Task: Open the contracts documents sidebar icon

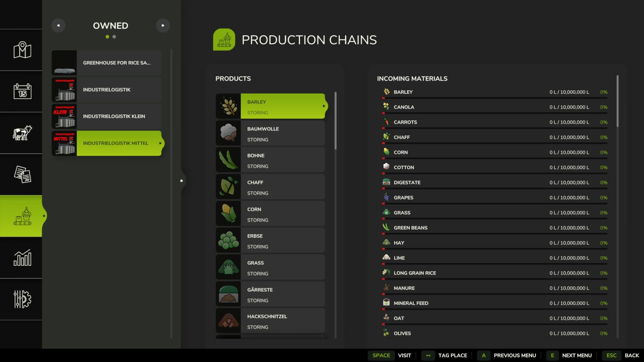Action: point(22,174)
